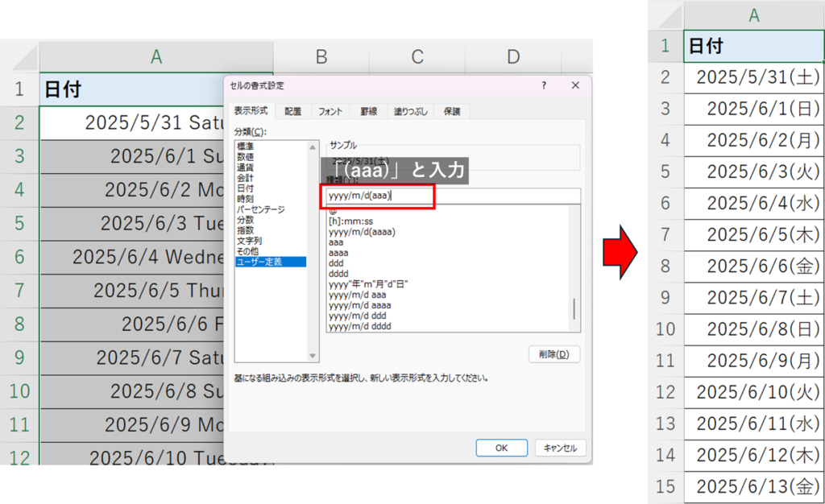Click the OK button in format dialog

point(501,448)
